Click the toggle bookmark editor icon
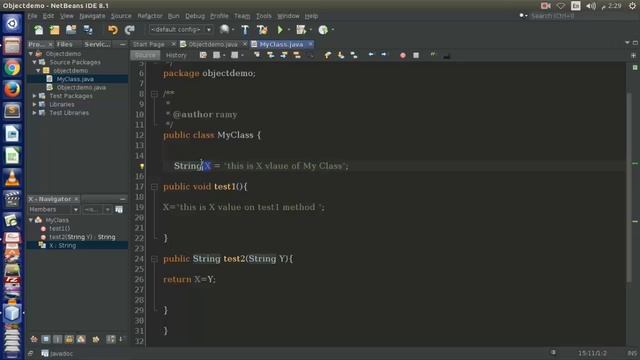 (x=354, y=55)
